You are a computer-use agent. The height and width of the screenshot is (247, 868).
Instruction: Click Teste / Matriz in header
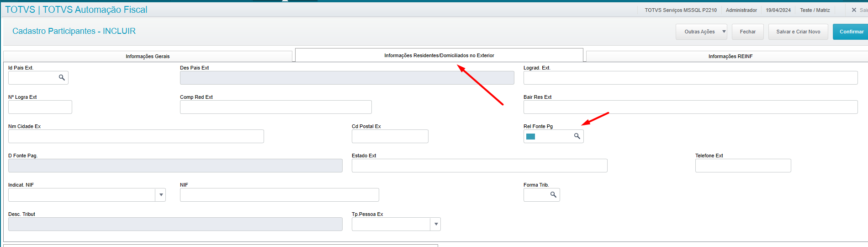815,10
